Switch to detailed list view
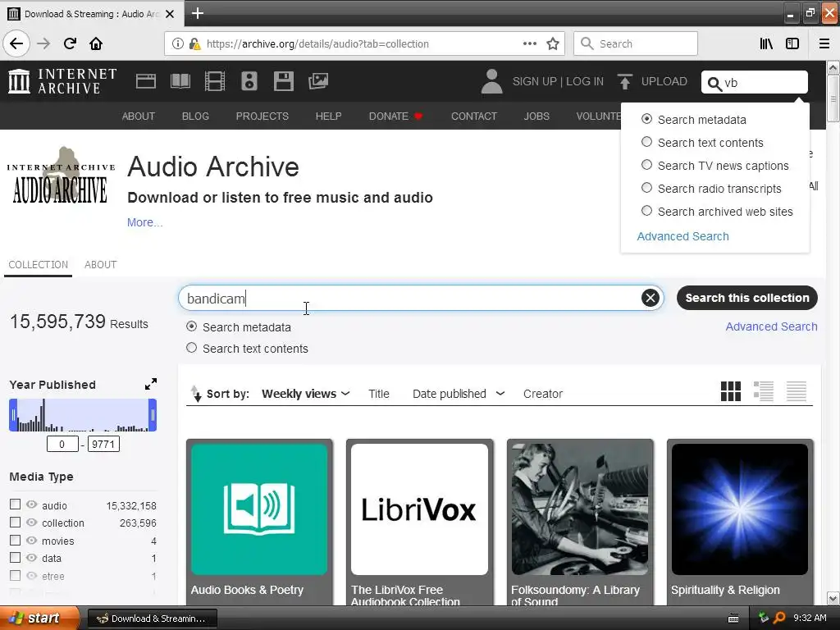This screenshot has height=630, width=840. click(x=764, y=391)
